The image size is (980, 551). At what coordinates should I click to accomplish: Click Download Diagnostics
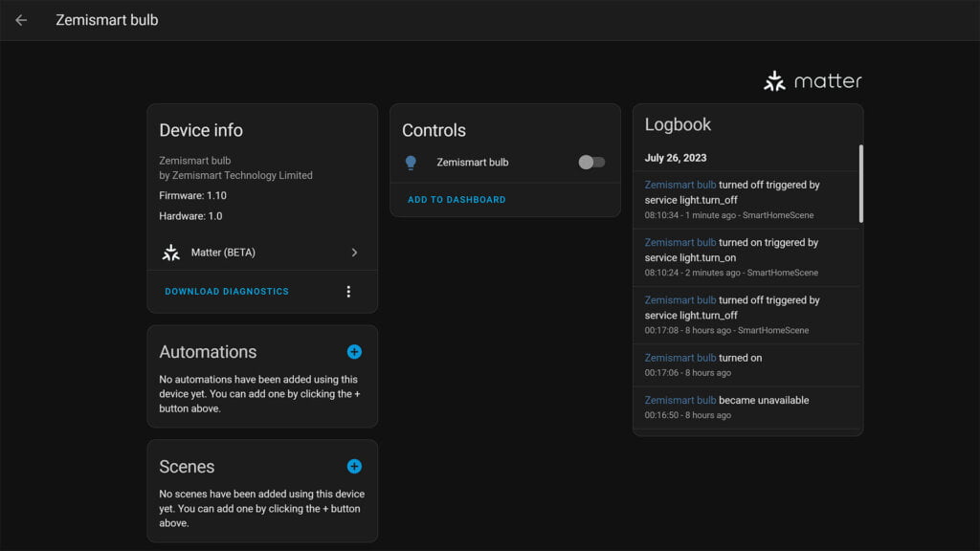[227, 292]
